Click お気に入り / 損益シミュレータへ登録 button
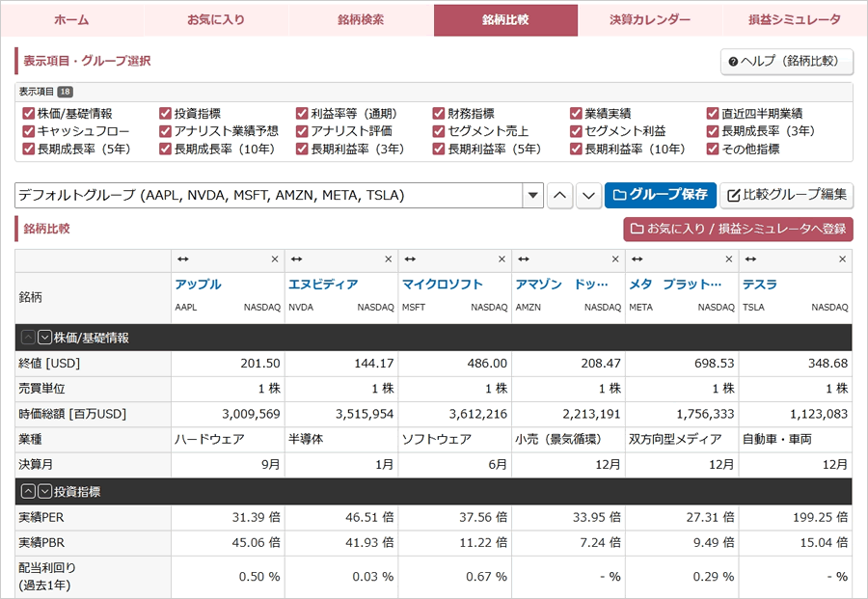The height and width of the screenshot is (599, 868). (x=738, y=230)
